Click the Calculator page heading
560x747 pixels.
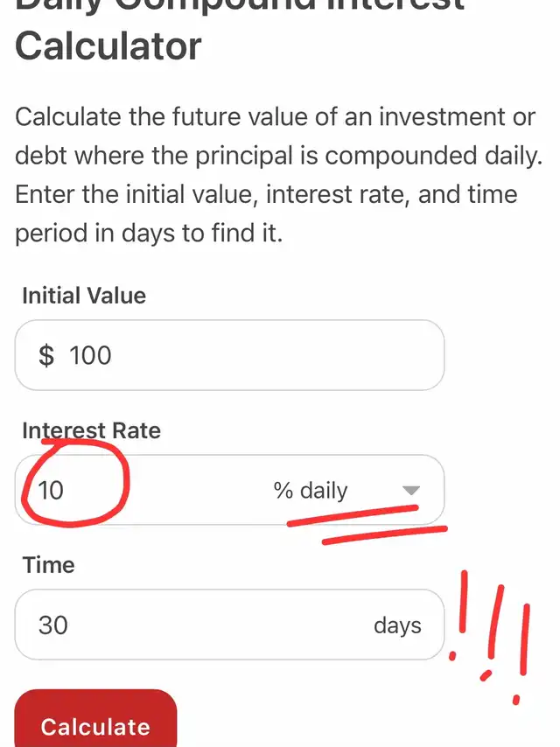pos(108,44)
